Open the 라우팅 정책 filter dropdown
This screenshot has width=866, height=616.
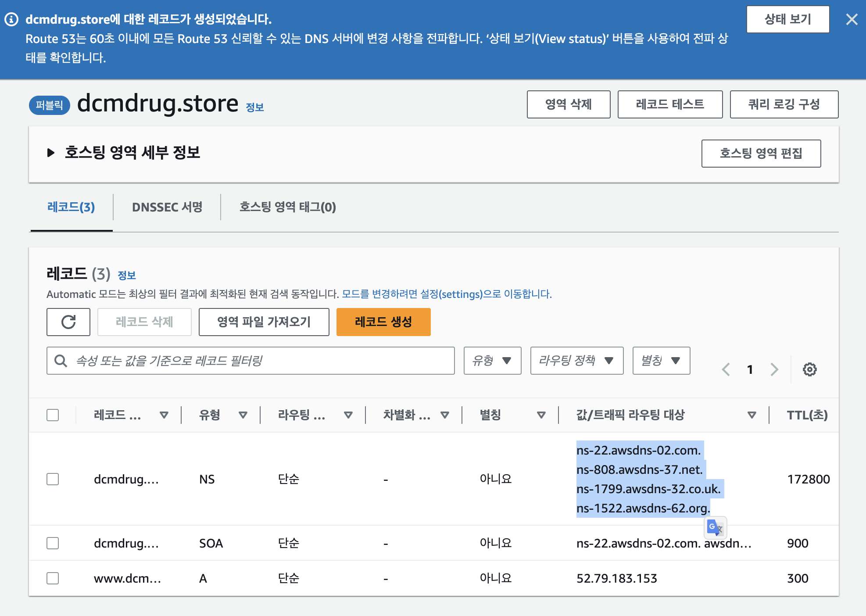[576, 361]
